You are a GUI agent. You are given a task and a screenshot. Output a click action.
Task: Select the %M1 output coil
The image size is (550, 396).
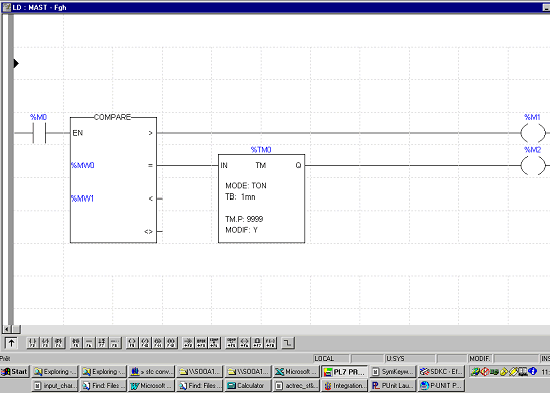(x=533, y=133)
